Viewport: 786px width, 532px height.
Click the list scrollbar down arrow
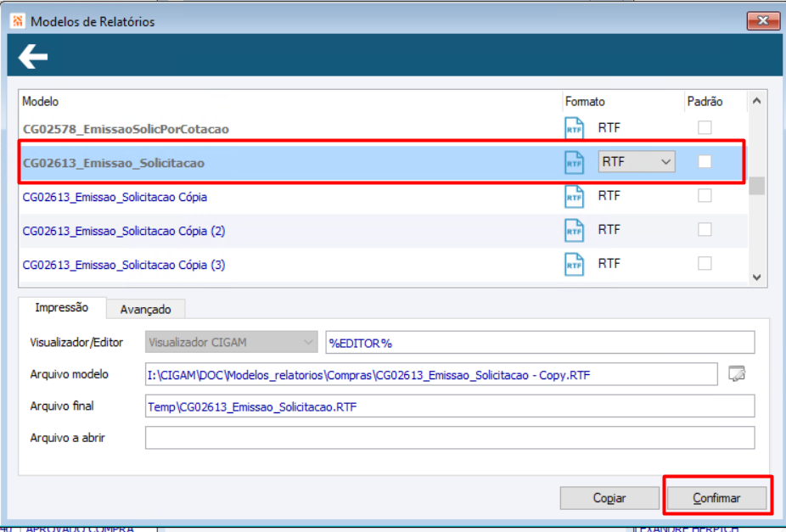pos(757,277)
